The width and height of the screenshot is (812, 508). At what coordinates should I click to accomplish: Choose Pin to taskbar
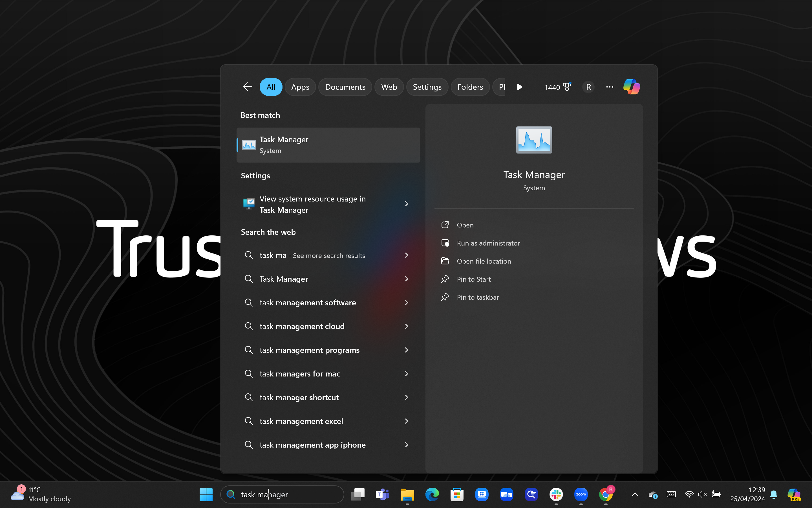pos(534,297)
